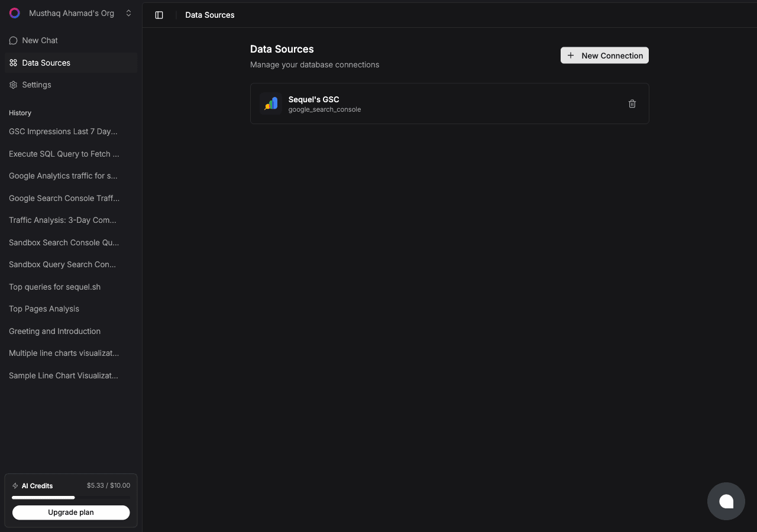Click the AI Credits sparkle icon

(x=15, y=486)
